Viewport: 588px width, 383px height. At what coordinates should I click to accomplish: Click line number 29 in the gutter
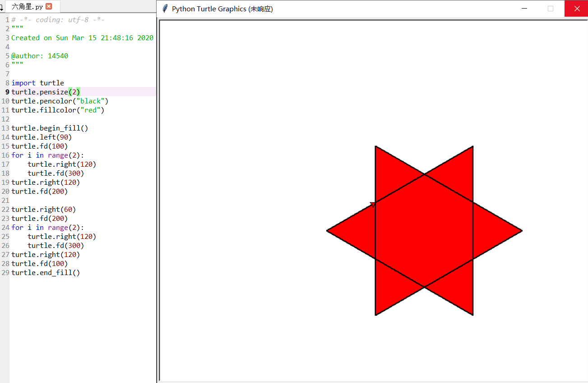(5, 272)
